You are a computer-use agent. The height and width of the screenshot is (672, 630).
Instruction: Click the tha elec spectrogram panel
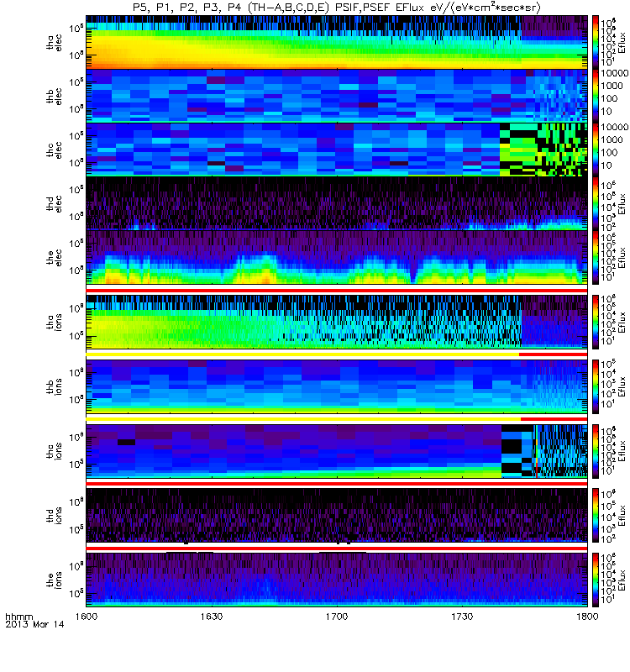(337, 42)
